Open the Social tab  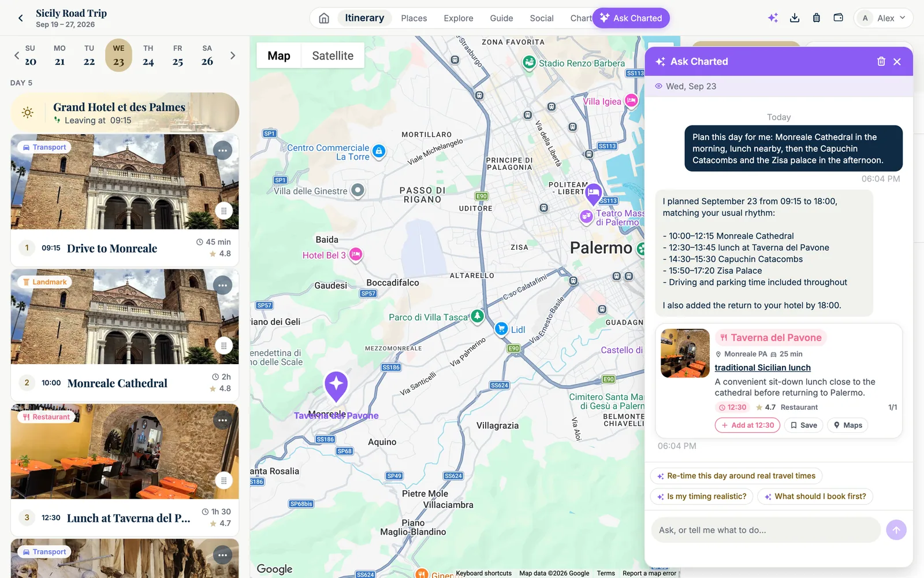coord(542,18)
